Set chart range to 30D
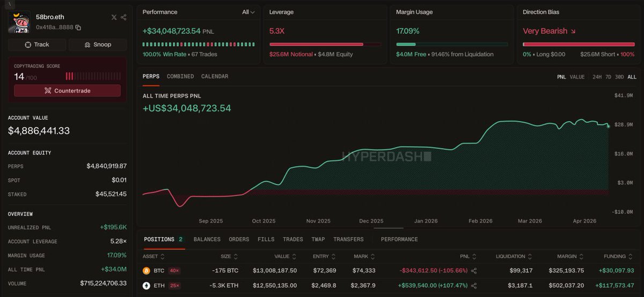The width and height of the screenshot is (644, 297). click(619, 77)
